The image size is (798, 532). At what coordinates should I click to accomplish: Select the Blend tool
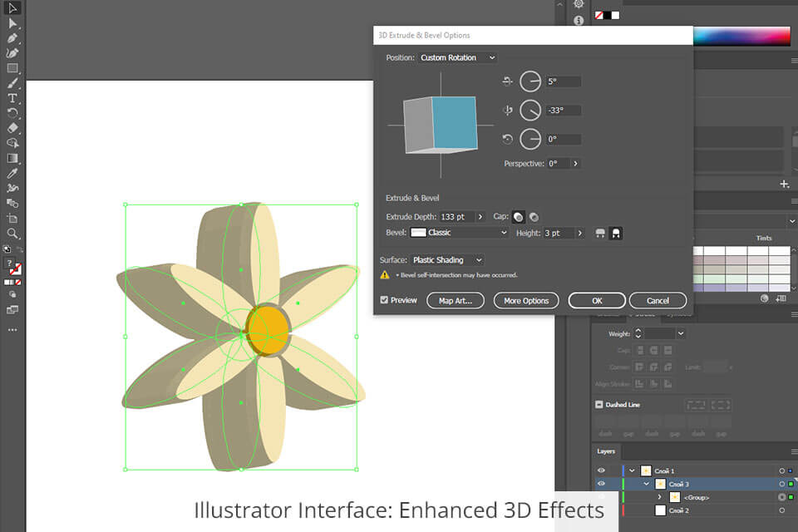coord(12,203)
